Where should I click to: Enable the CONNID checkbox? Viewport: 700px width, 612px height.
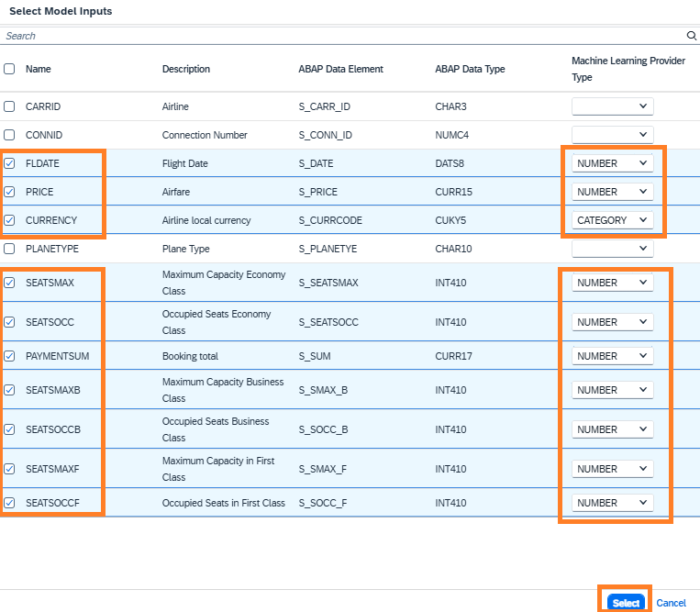(x=9, y=135)
